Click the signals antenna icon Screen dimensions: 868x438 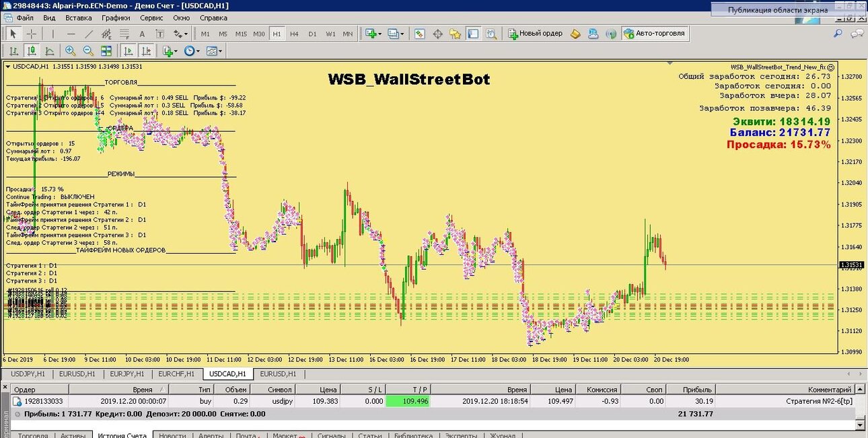click(x=610, y=34)
